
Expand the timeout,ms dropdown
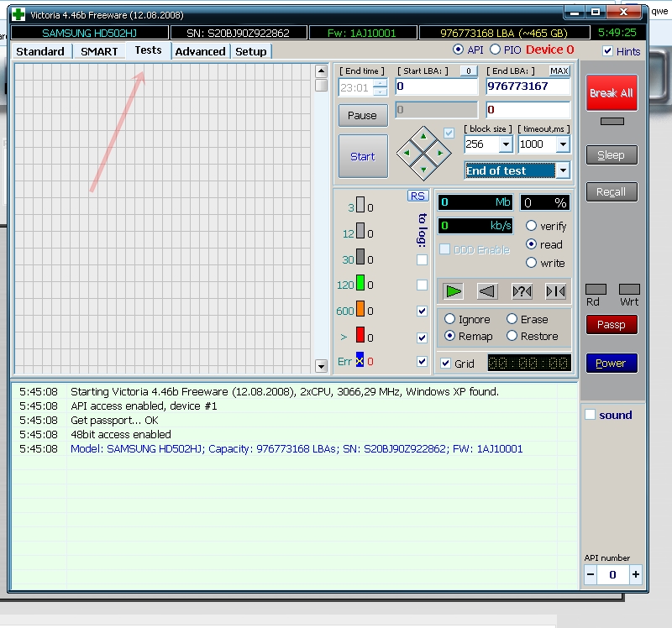click(x=562, y=144)
